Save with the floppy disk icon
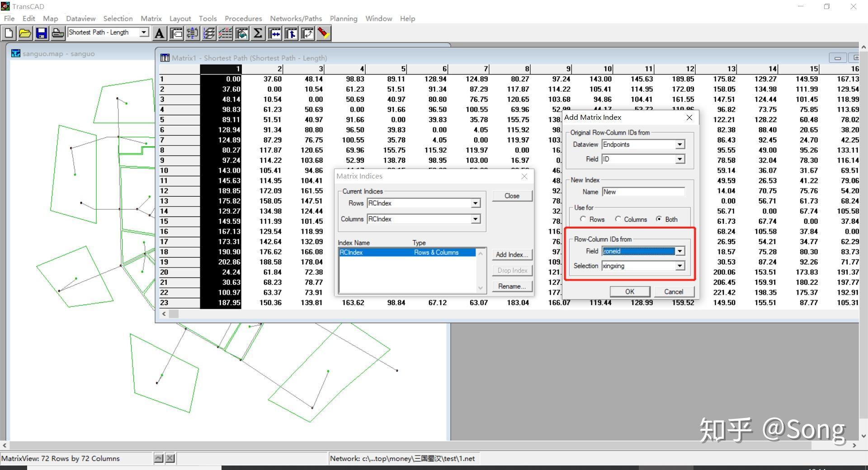Viewport: 868px width, 470px height. tap(42, 33)
